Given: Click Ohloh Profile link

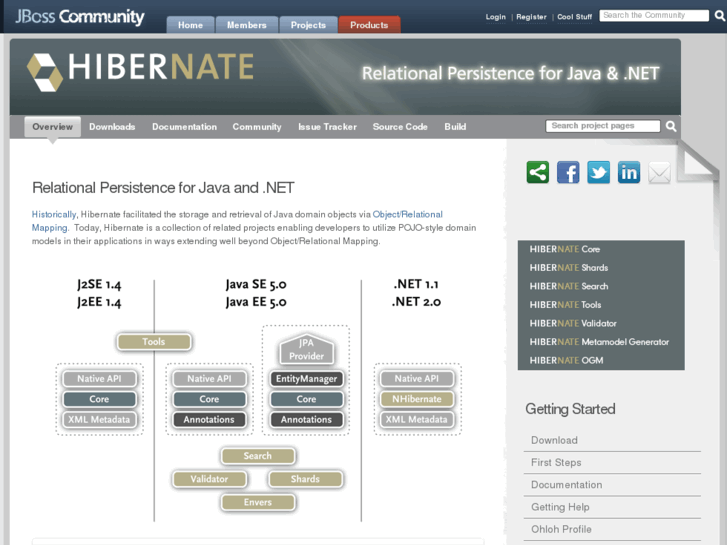Looking at the screenshot, I should coord(561,529).
